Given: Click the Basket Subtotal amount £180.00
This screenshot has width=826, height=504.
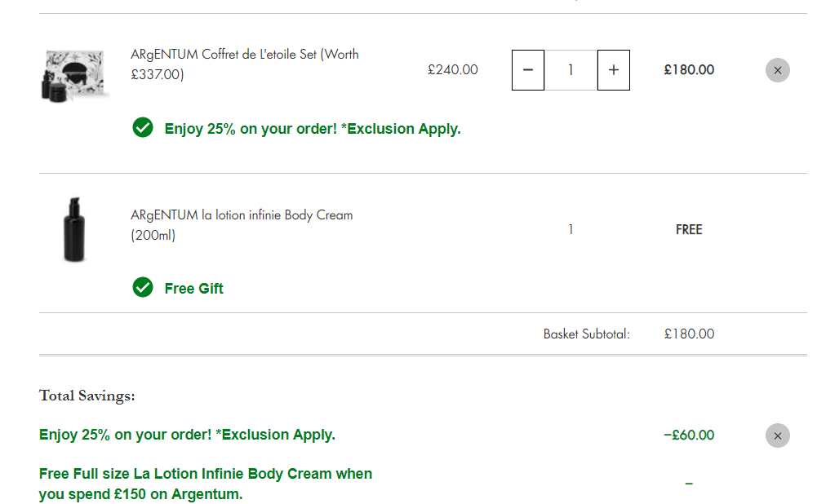Looking at the screenshot, I should (689, 334).
